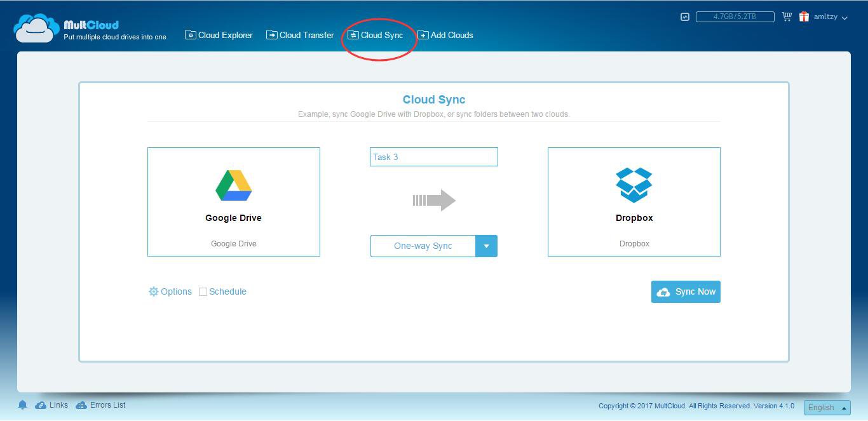Screen dimensions: 868x421
Task: Click the red gift box icon
Action: pos(804,17)
